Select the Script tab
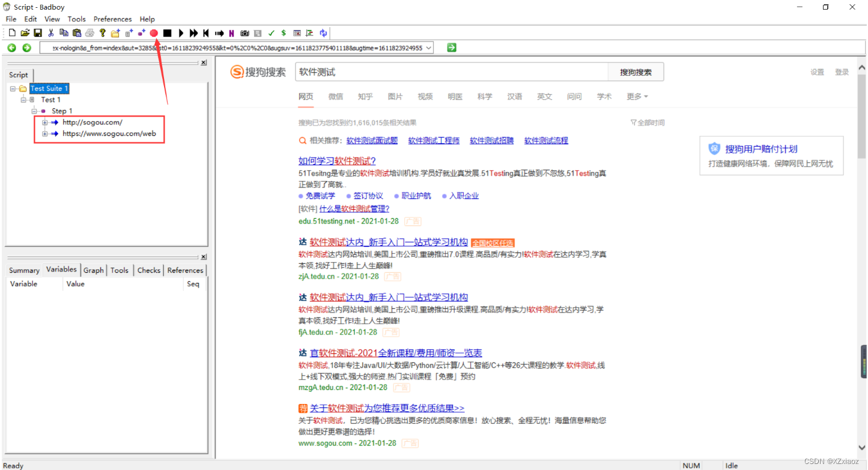 coord(19,75)
